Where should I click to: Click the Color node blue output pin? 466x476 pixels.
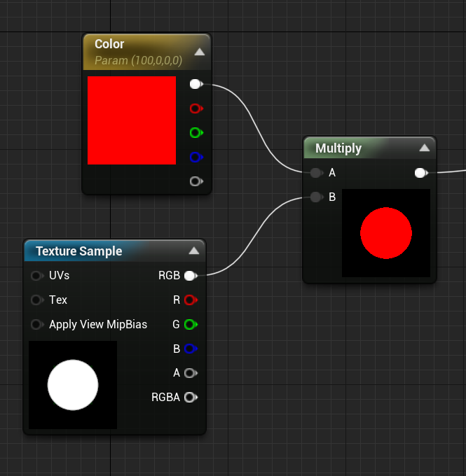click(x=196, y=157)
